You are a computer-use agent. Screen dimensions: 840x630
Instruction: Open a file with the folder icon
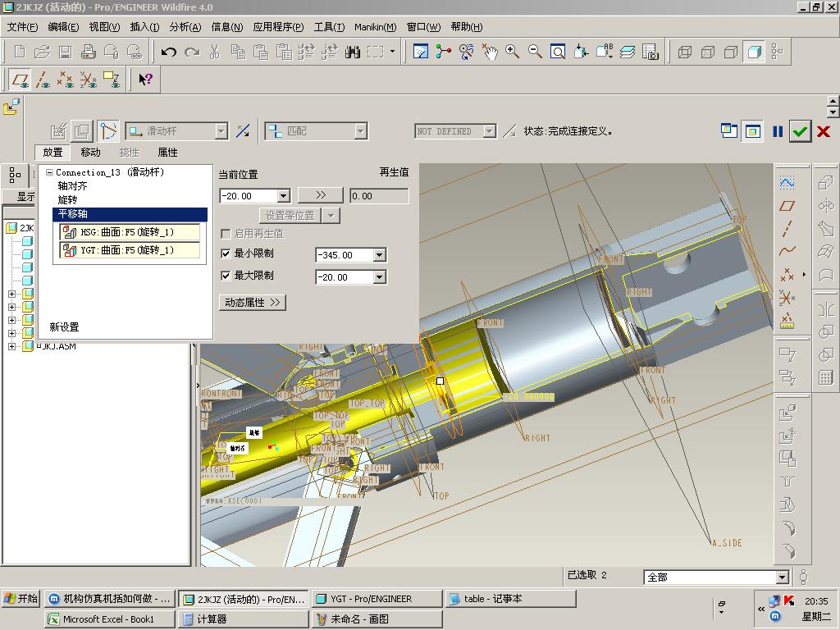[42, 52]
